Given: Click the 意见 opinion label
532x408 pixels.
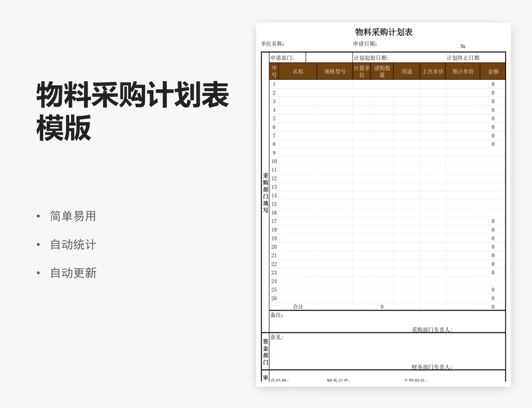Looking at the screenshot, I should [277, 337].
